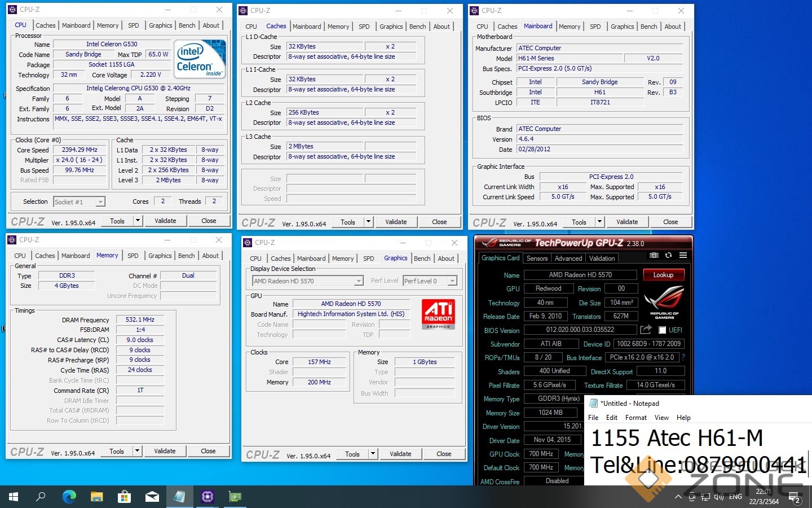Screen dimensions: 812x508
Task: Toggle the UEFI checkbox in GPU-Z
Action: pos(662,330)
